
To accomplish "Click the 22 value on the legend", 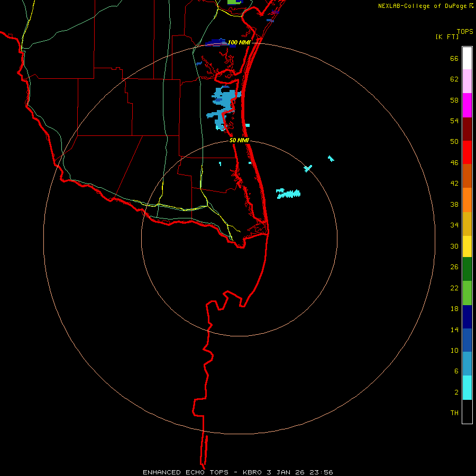I will pos(454,288).
